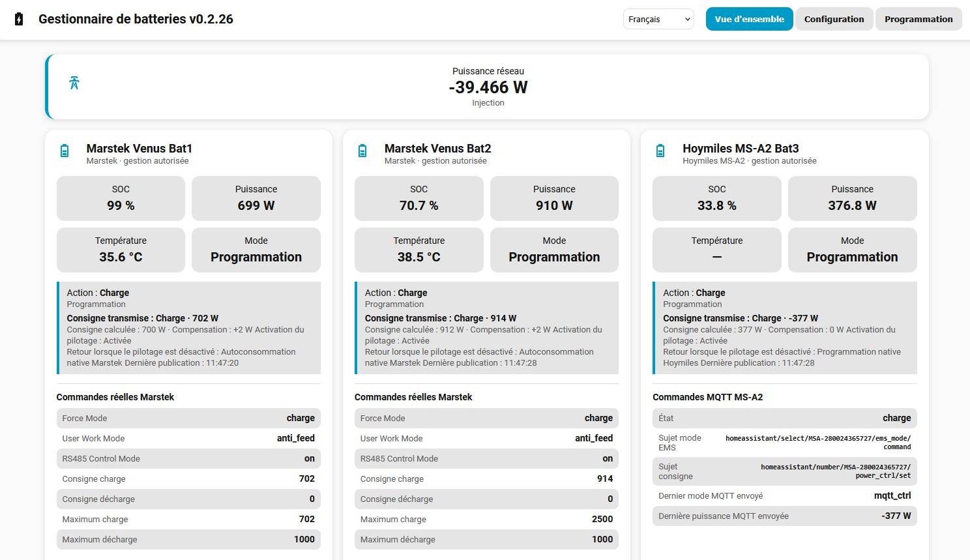The height and width of the screenshot is (560, 970).
Task: Open the Configuration tab
Action: tap(834, 19)
